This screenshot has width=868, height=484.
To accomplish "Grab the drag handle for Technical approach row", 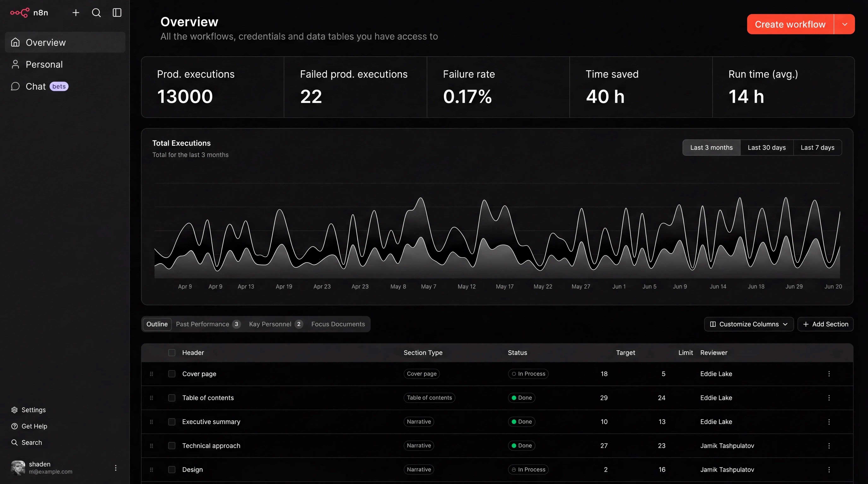I will point(151,446).
